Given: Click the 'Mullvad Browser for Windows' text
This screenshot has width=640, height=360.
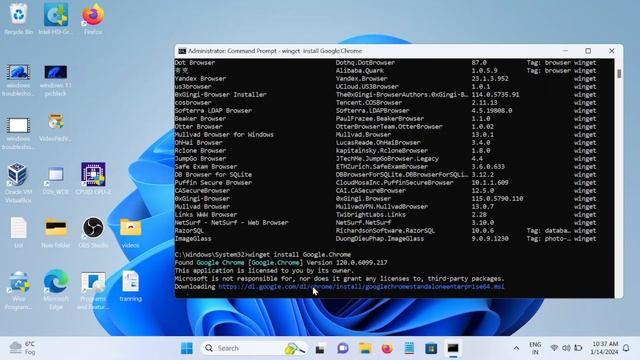Looking at the screenshot, I should click(x=224, y=135).
